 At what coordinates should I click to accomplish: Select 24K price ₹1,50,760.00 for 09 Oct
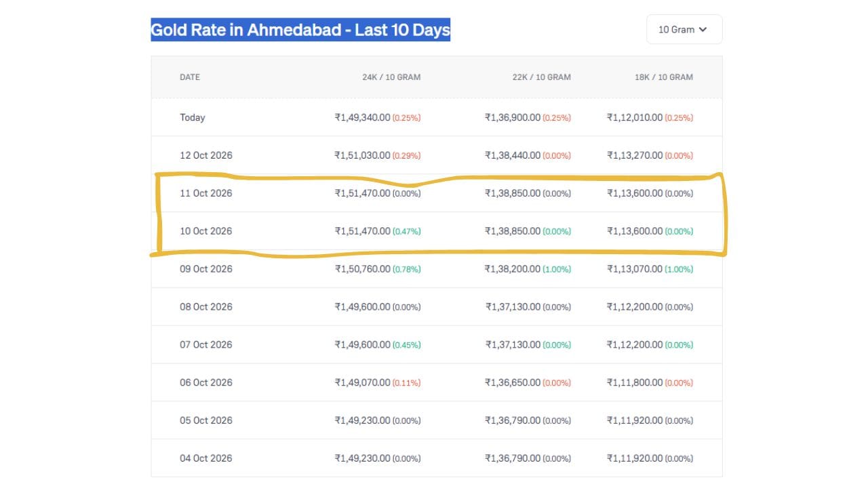click(363, 269)
